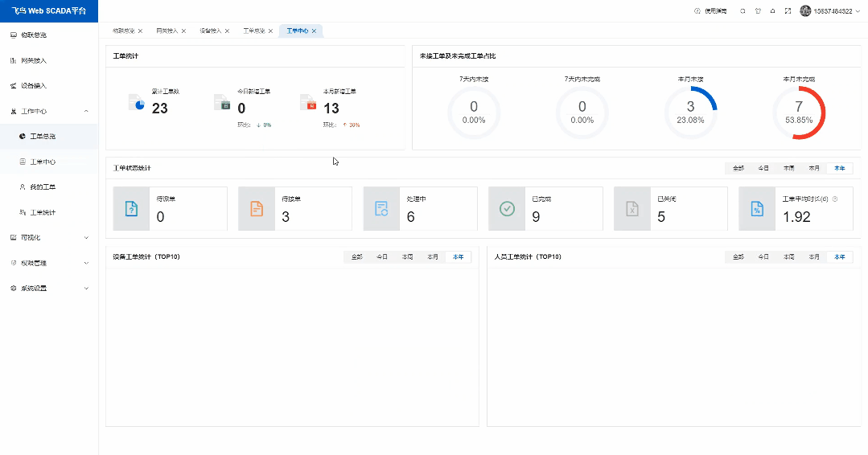Image resolution: width=868 pixels, height=455 pixels.
Task: Click the 飞鸟 Web SCADA平台 logo
Action: pos(49,11)
